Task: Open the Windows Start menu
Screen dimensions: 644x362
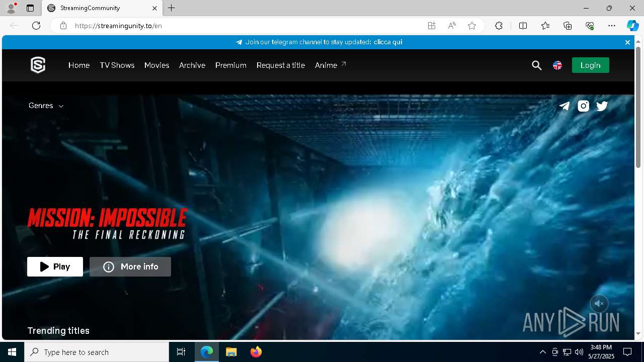Action: [12, 352]
